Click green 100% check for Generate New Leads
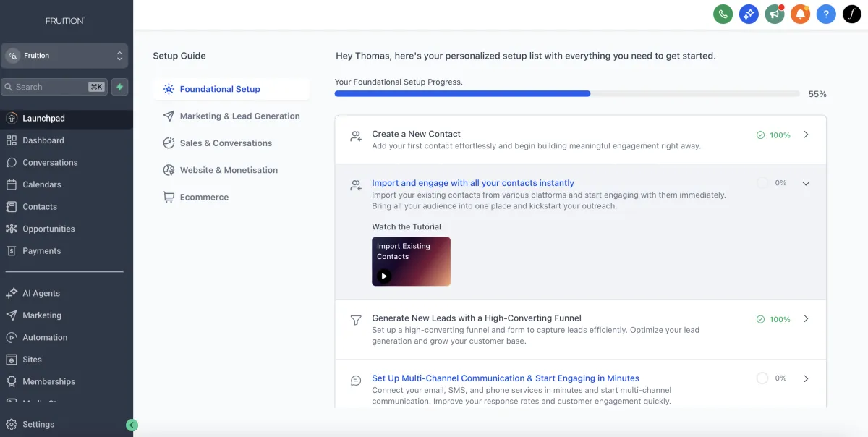Screen dimensions: 868x437 click(x=761, y=319)
